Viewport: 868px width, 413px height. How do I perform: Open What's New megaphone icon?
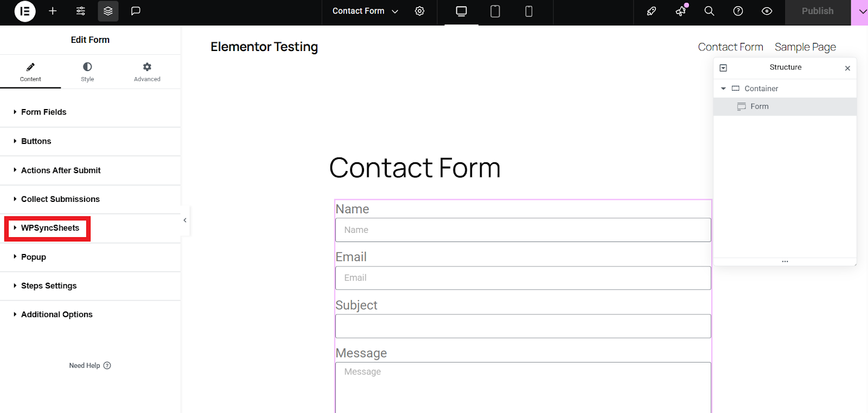680,11
